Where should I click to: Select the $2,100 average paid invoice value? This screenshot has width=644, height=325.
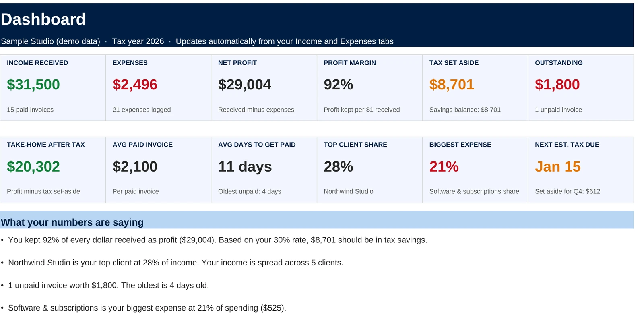135,167
